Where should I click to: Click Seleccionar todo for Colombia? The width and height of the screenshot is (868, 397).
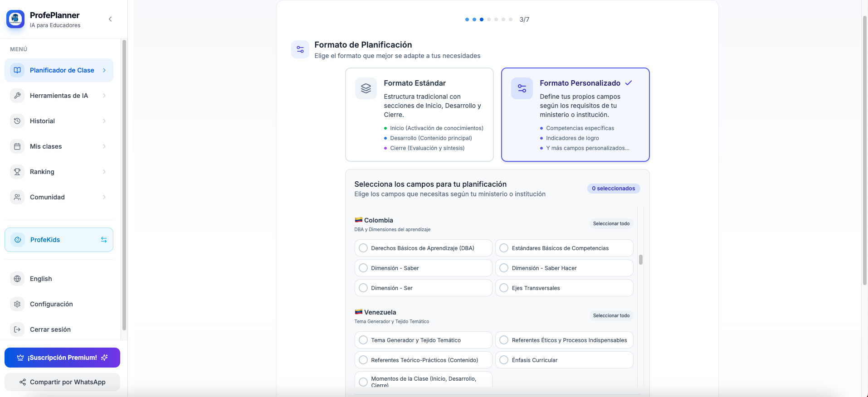pos(611,223)
